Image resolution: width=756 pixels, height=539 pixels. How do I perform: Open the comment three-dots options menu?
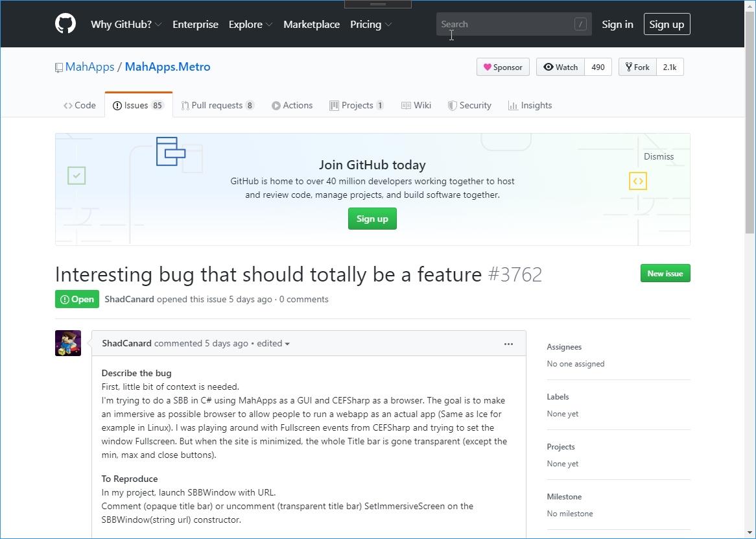point(508,344)
